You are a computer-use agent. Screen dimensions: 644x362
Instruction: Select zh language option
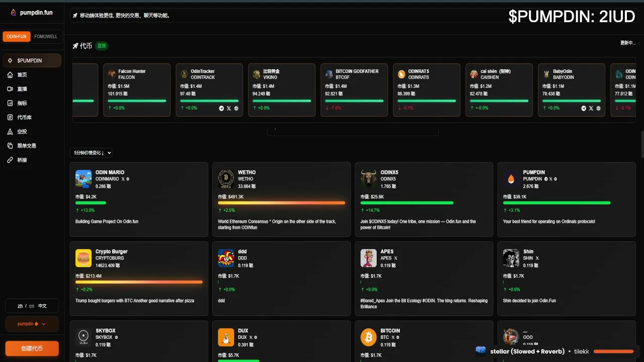click(20, 306)
